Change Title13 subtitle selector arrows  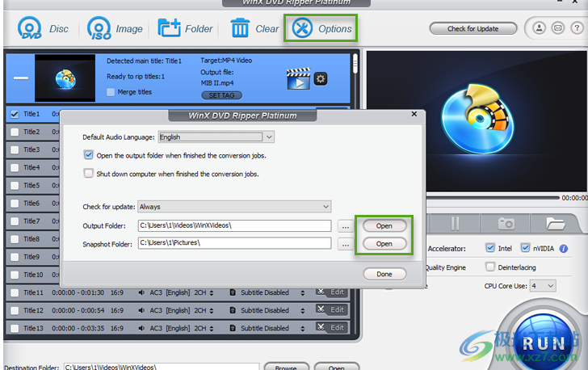coord(303,328)
